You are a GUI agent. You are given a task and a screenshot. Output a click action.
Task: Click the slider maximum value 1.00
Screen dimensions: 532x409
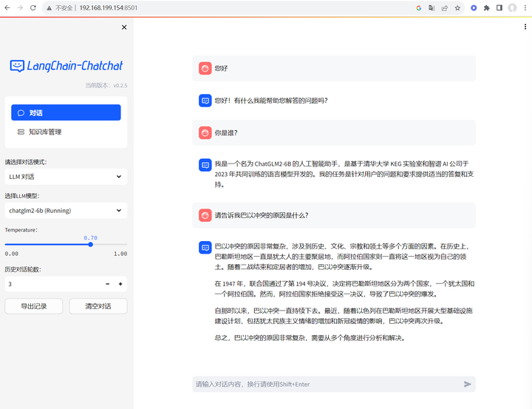[120, 254]
